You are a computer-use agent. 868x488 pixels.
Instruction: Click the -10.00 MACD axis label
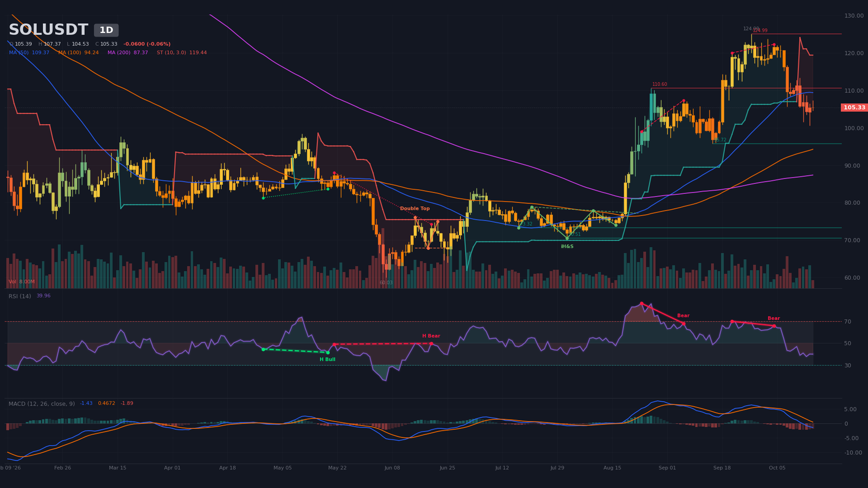pyautogui.click(x=853, y=453)
